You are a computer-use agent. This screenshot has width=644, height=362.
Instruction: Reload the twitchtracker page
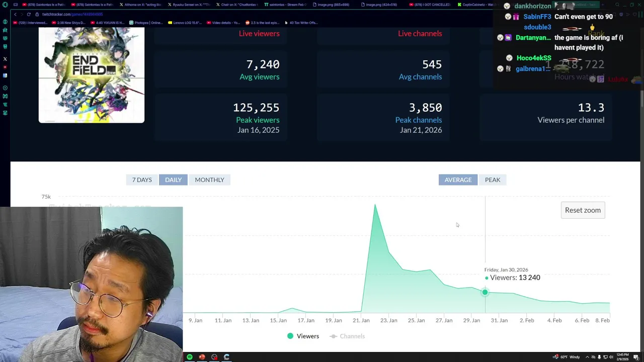point(29,14)
